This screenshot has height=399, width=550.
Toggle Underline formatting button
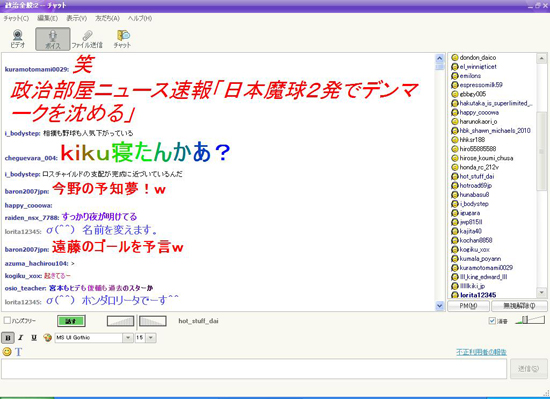pyautogui.click(x=34, y=338)
